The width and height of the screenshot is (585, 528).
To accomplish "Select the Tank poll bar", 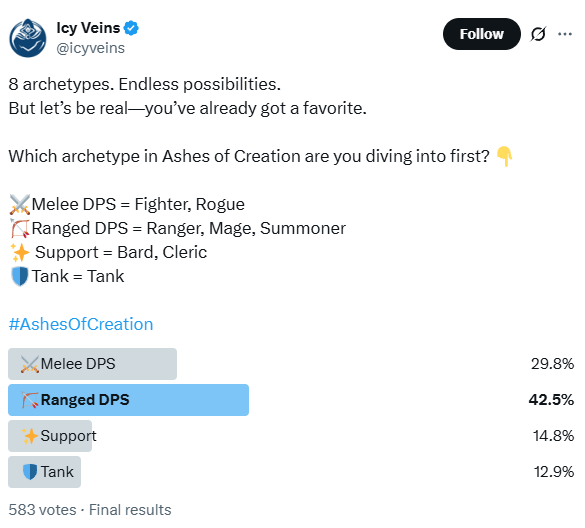I will coord(44,472).
